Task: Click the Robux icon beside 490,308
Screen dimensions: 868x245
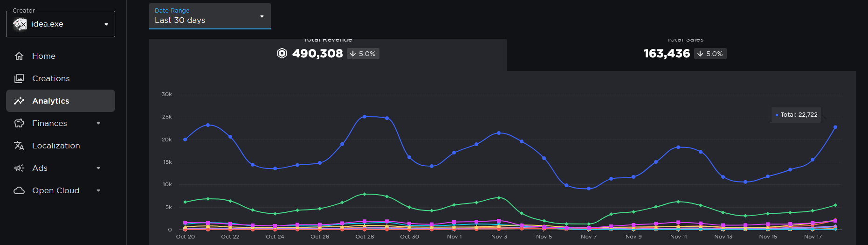Action: click(x=282, y=53)
